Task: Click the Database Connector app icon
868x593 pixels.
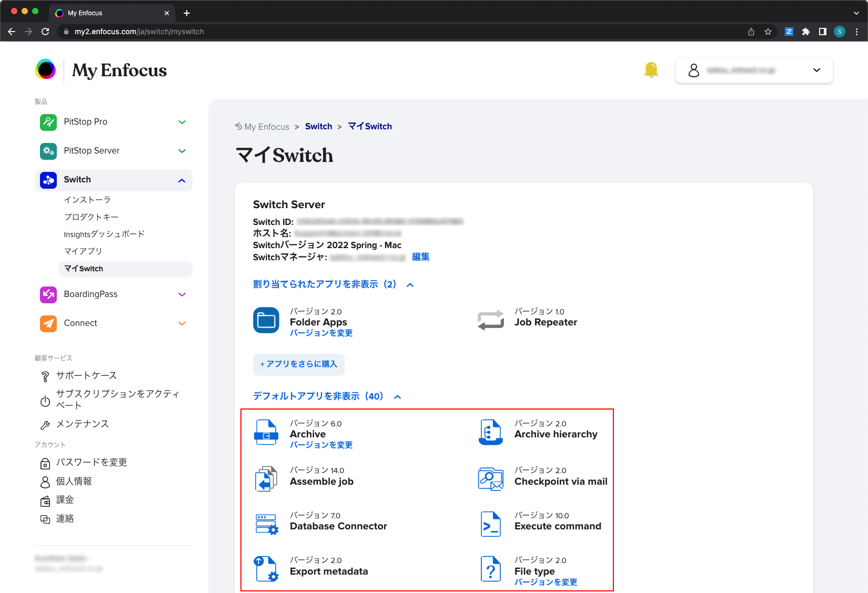Action: click(x=267, y=524)
